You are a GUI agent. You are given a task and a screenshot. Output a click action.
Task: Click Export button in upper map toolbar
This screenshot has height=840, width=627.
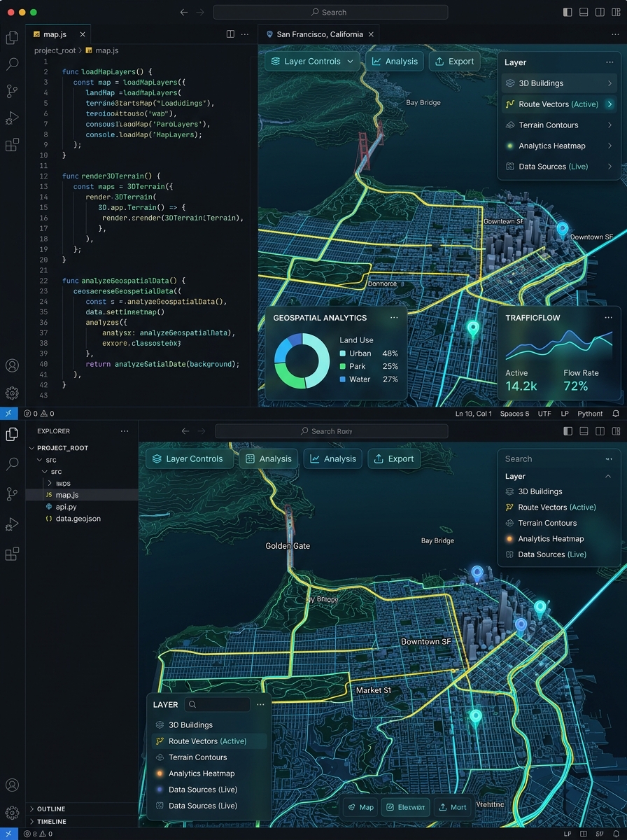coord(454,62)
